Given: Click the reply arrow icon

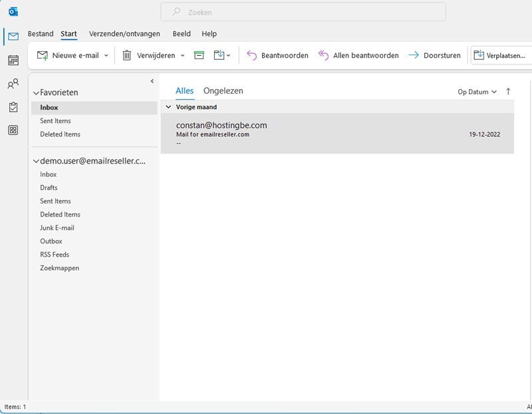Looking at the screenshot, I should pos(252,55).
